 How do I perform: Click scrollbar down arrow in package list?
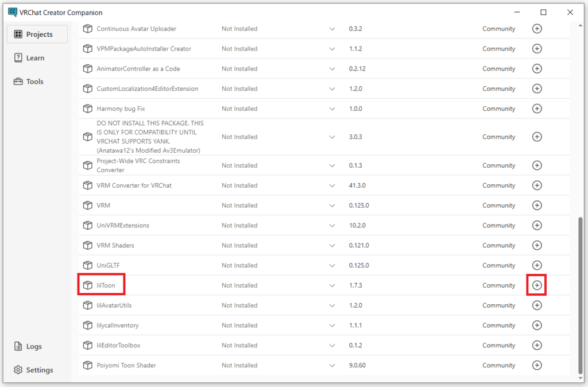pos(580,378)
